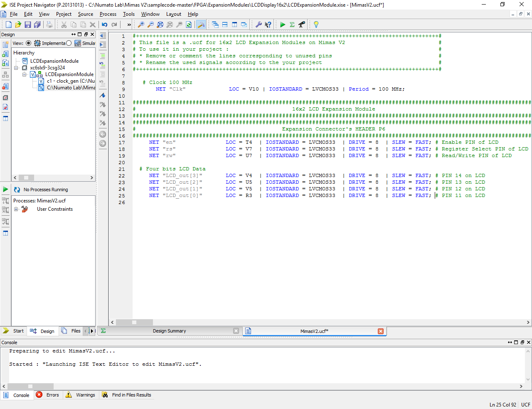Viewport: 532px width, 409px height.
Task: Open the Layout menu
Action: (174, 14)
